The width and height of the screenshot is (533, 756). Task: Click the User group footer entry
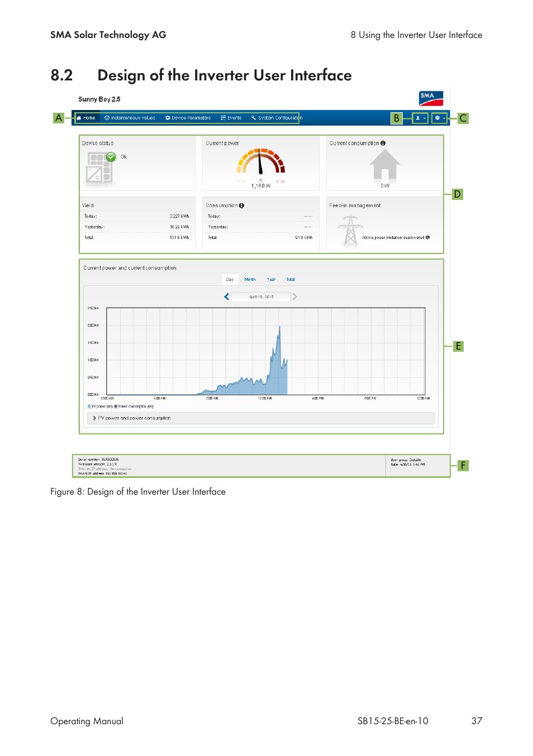[406, 460]
